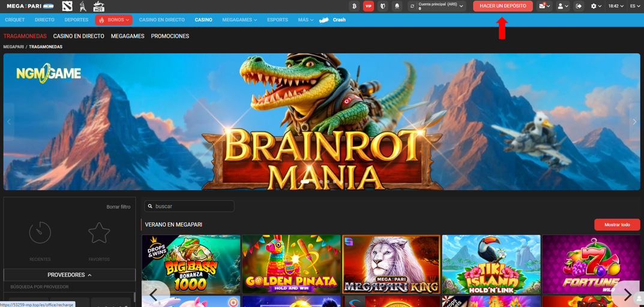Expand the BONOS menu
Viewport: 644px width, 307px height.
(114, 20)
